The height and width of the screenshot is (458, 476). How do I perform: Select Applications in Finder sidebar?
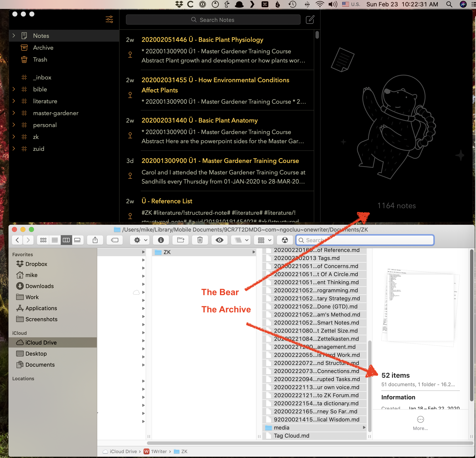(53, 308)
